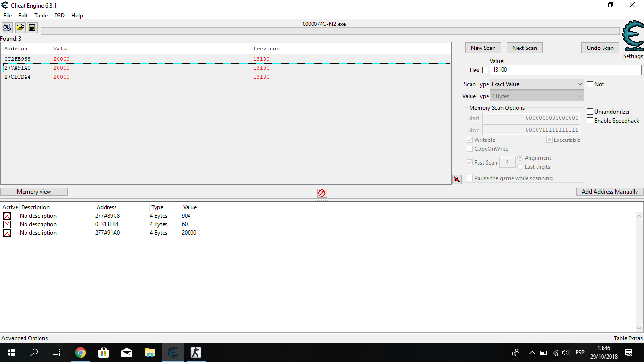Launch Google Chrome from the taskbar
644x362 pixels.
81,353
